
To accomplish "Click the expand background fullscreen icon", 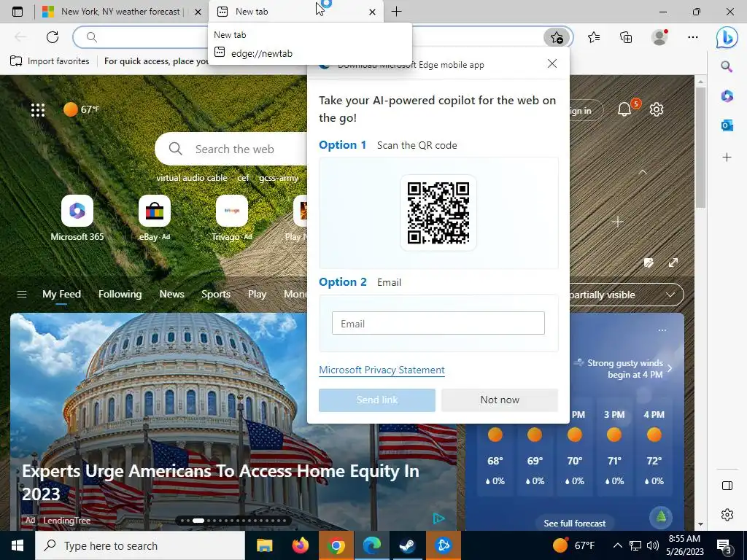I will [x=673, y=262].
